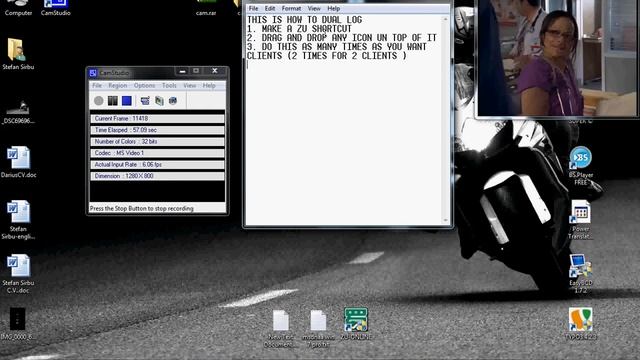Select the CamStudio desktop shortcut

pos(56,8)
